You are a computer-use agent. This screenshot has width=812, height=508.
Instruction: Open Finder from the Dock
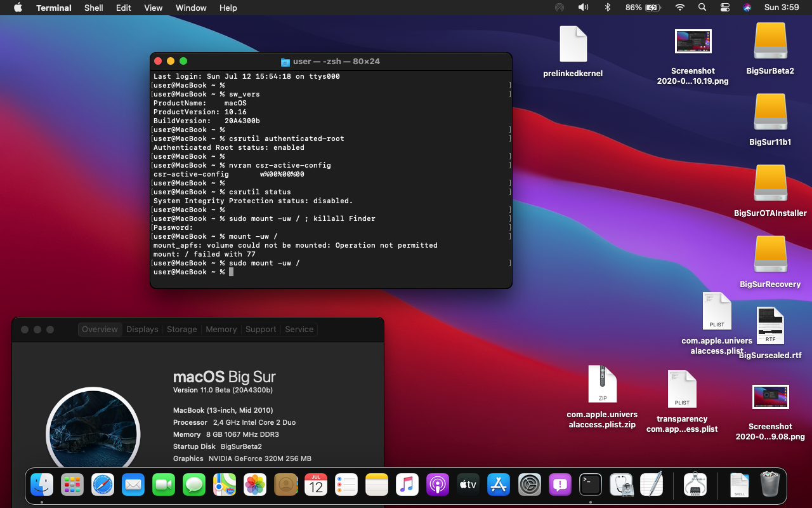42,485
